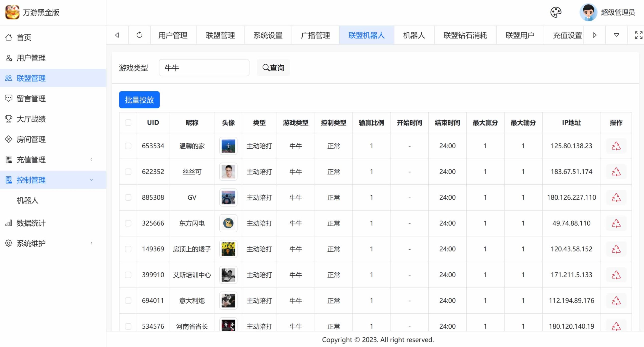Click the recycle icon for UID 622352

click(616, 172)
